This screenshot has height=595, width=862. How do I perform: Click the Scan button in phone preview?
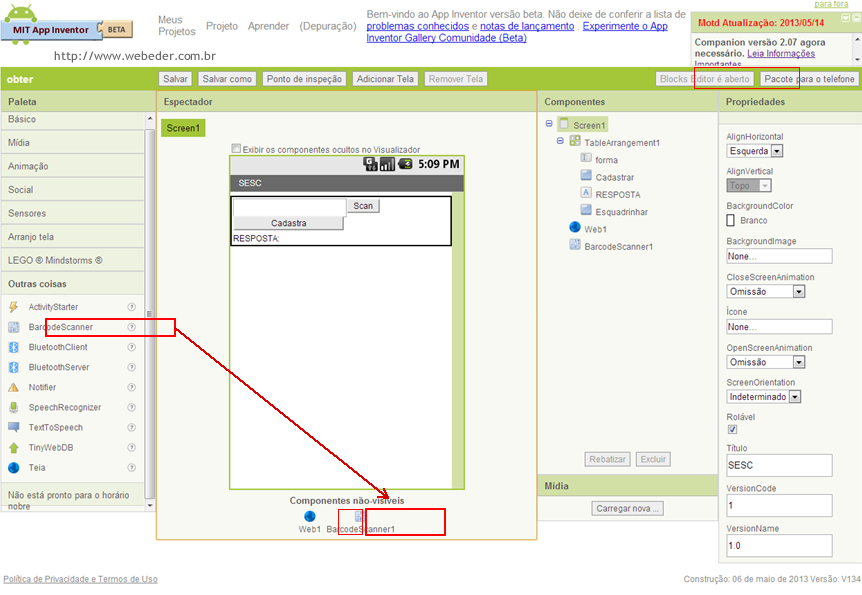click(363, 206)
